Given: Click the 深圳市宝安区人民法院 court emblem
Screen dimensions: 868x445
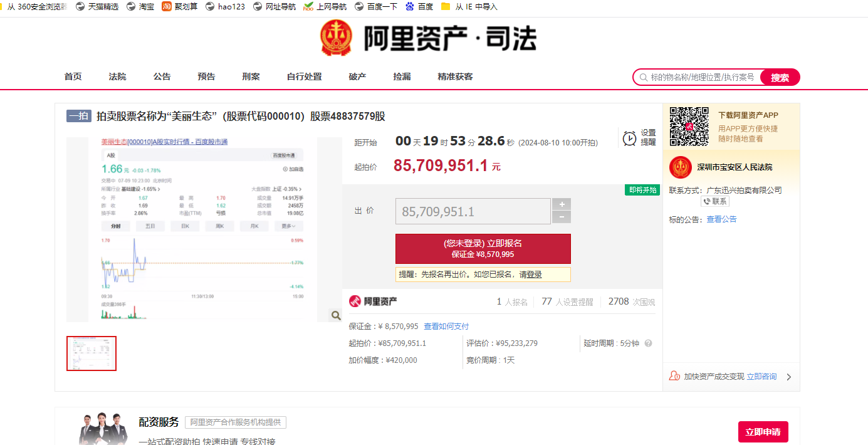Looking at the screenshot, I should tap(680, 167).
